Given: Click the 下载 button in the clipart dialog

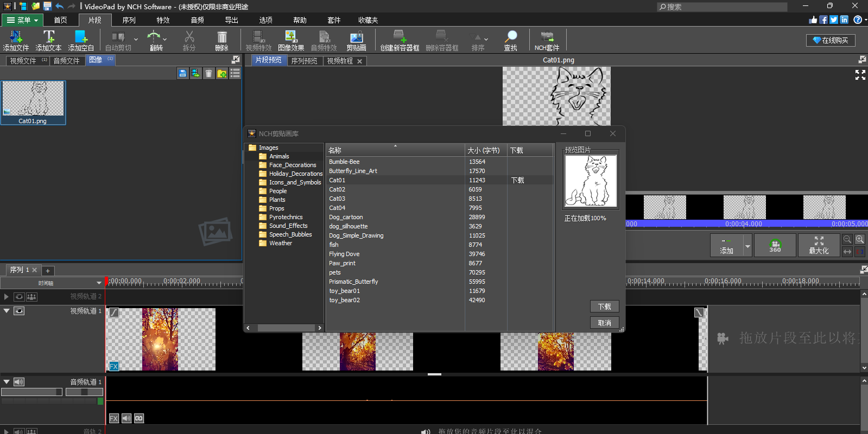Looking at the screenshot, I should point(604,307).
